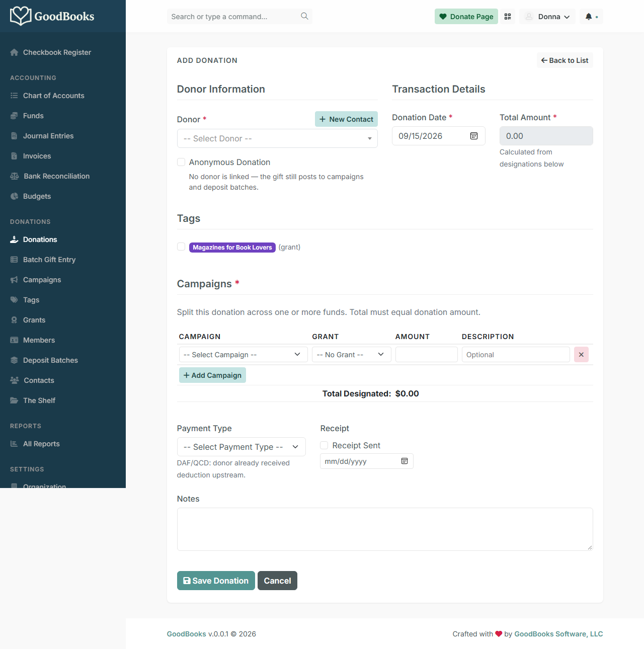The image size is (644, 649).
Task: Open Chart of Accounts in sidebar
Action: point(53,96)
